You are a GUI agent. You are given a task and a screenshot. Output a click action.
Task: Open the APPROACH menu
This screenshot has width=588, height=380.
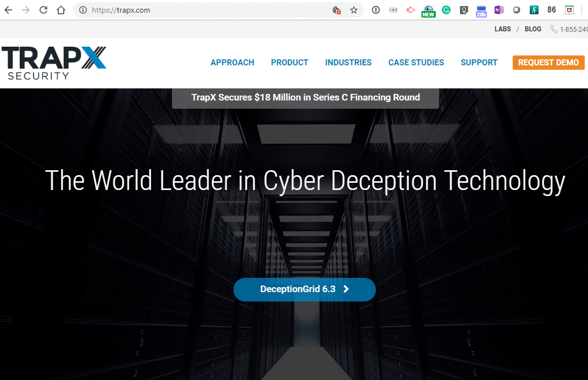click(232, 63)
